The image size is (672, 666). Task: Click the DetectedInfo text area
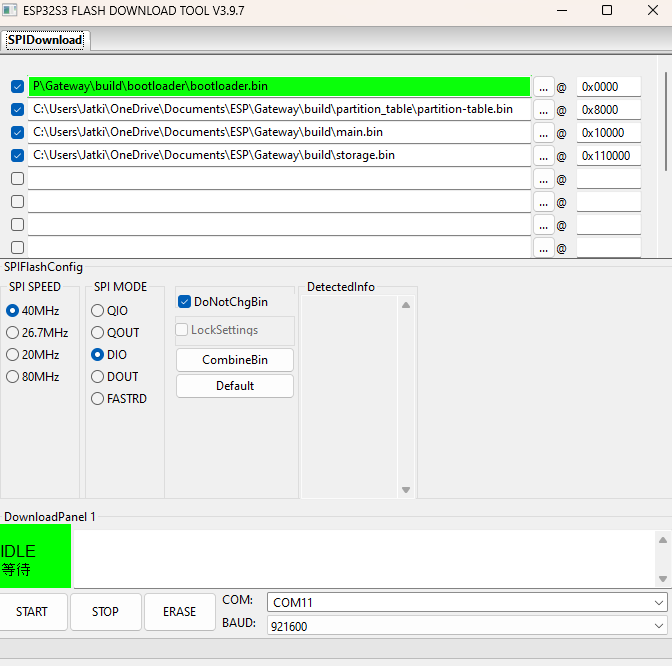pyautogui.click(x=350, y=397)
